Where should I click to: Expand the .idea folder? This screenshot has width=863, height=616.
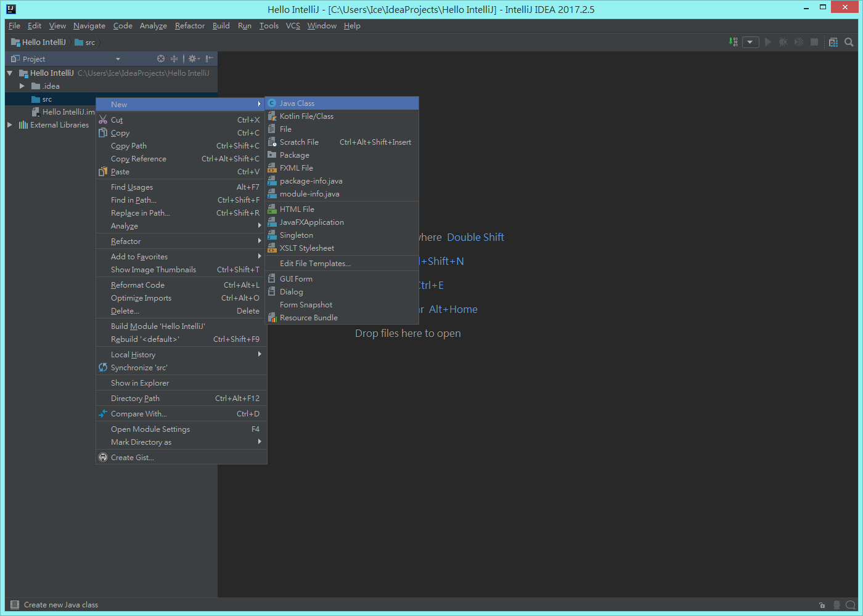pos(22,86)
